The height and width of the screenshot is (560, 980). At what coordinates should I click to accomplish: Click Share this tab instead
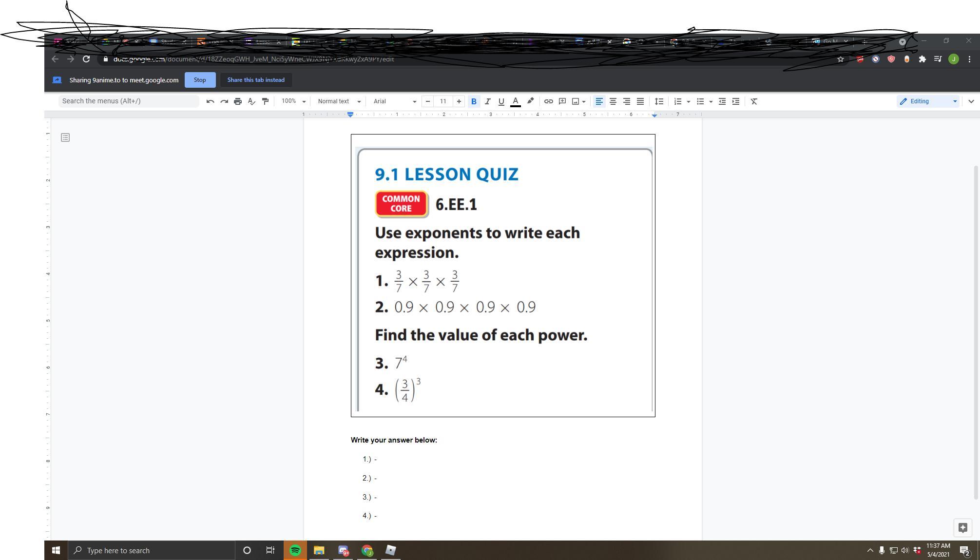click(256, 80)
